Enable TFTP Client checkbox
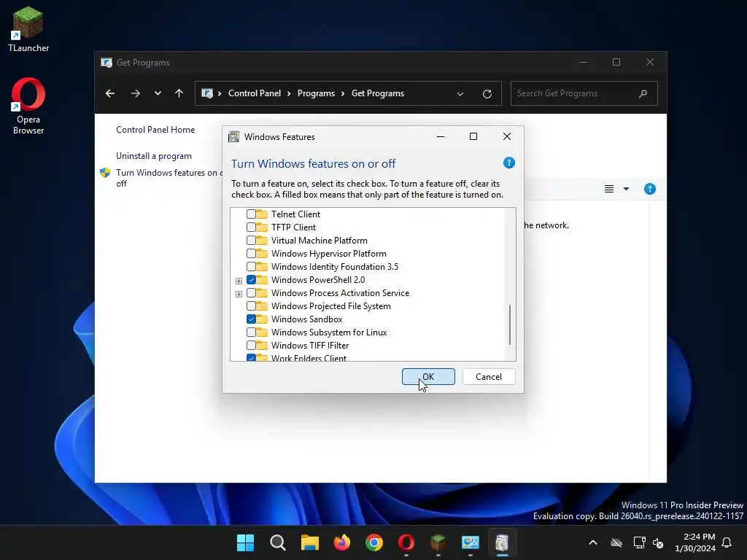 pos(251,227)
